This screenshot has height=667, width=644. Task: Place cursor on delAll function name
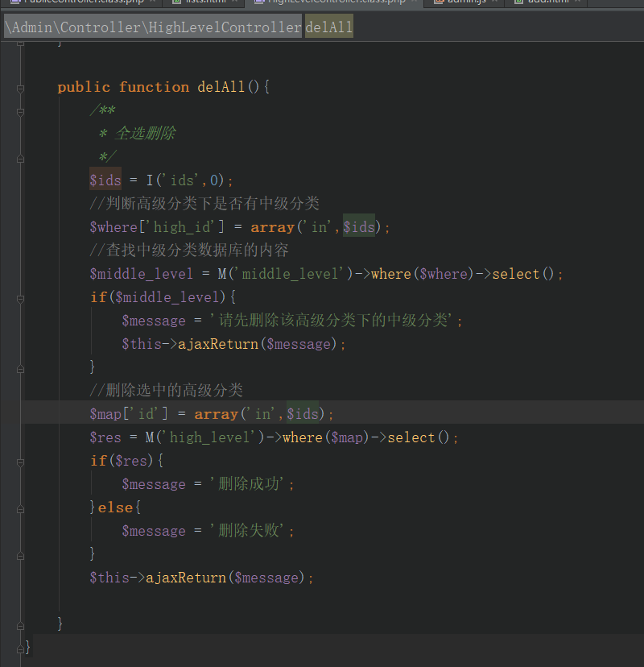[x=221, y=87]
